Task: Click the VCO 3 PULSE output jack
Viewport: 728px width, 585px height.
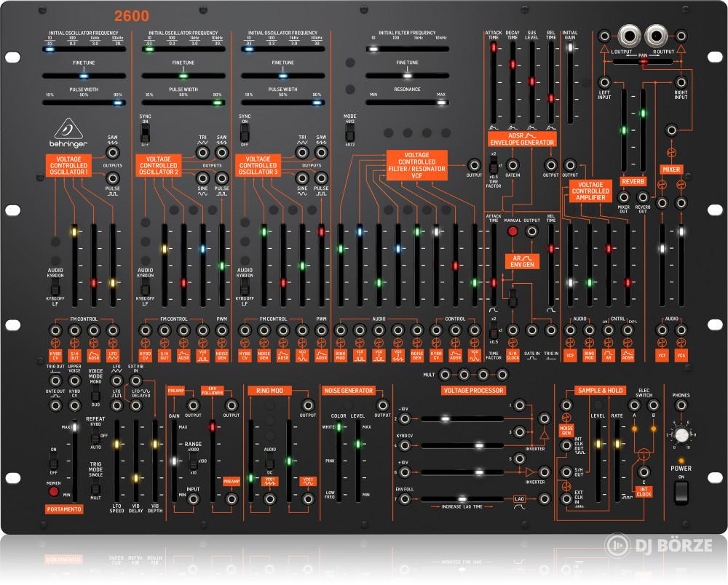Action: click(321, 178)
